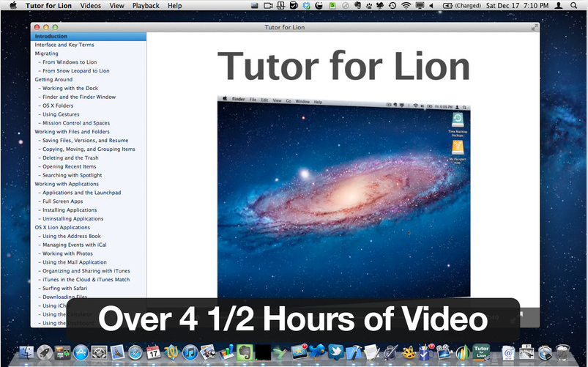Open the Playback menu
Viewport: 588px width, 367px height.
click(146, 6)
